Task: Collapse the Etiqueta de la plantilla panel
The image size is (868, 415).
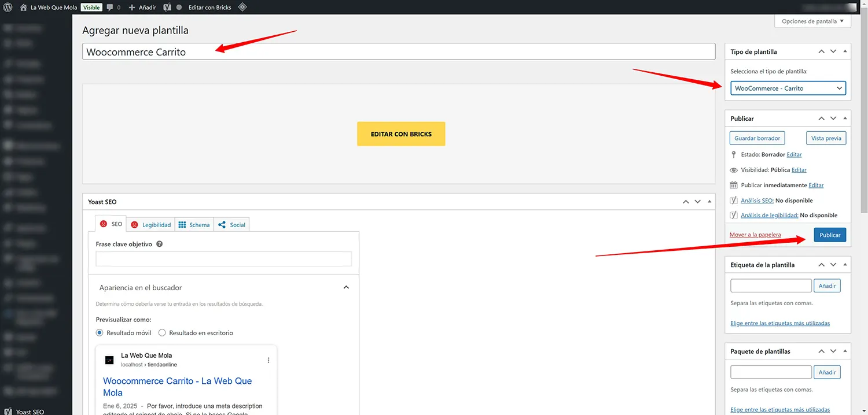Action: (x=845, y=265)
